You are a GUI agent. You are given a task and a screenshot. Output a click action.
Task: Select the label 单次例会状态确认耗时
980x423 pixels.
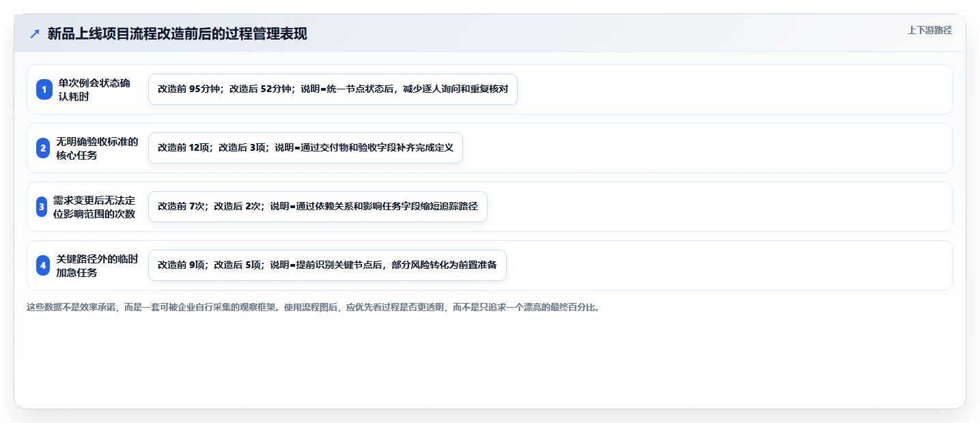tap(94, 89)
